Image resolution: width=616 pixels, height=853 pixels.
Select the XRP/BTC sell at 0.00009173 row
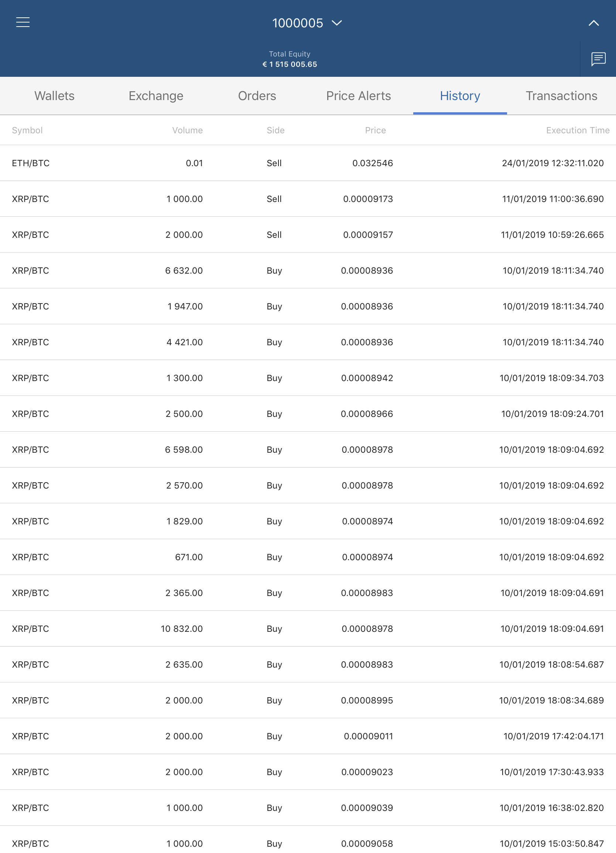pos(308,199)
